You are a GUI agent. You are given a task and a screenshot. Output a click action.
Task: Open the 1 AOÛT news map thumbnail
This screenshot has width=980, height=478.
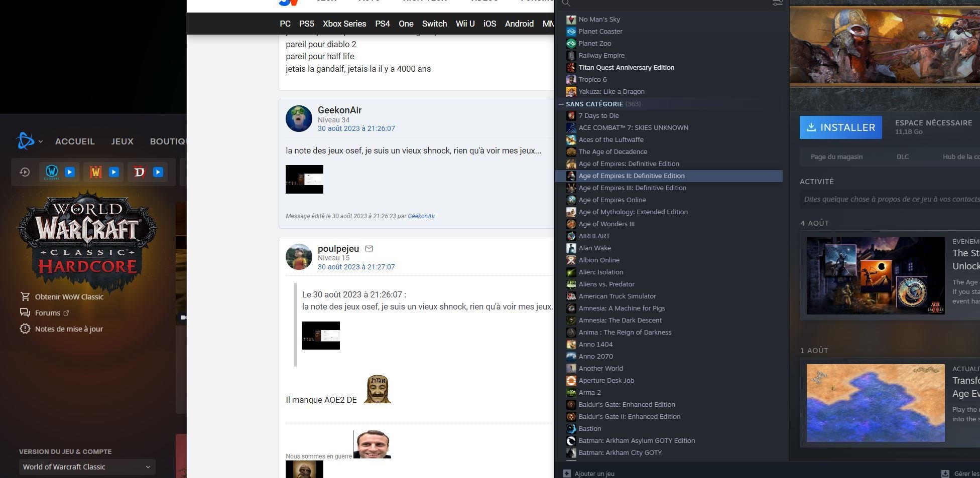pyautogui.click(x=876, y=403)
